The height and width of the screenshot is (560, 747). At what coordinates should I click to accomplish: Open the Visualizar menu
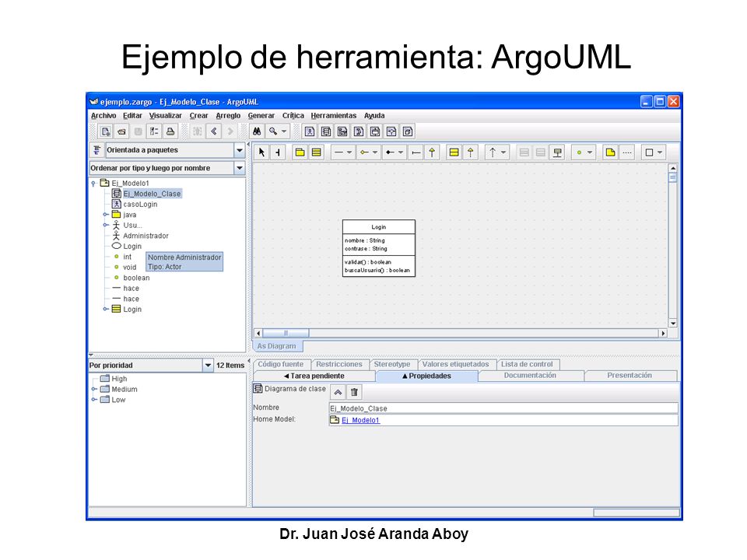click(x=165, y=116)
